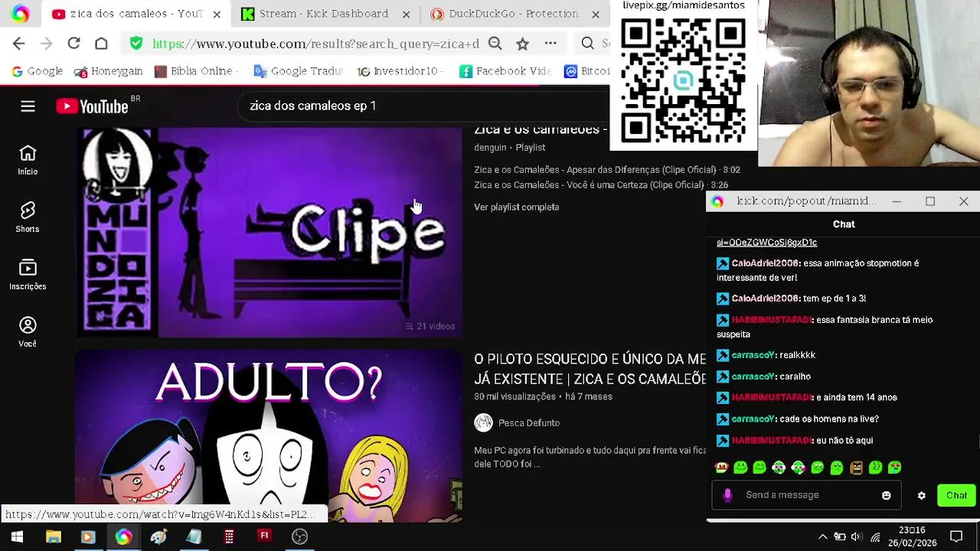The height and width of the screenshot is (551, 980).
Task: Open Shorts in the YouTube sidebar
Action: pyautogui.click(x=28, y=217)
